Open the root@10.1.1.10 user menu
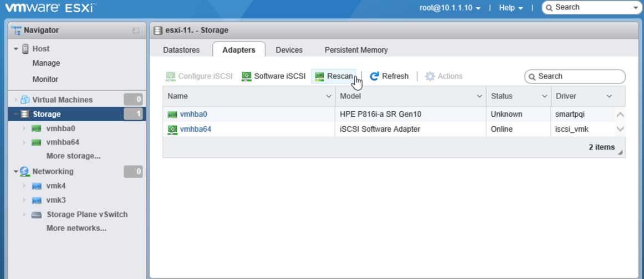This screenshot has height=279, width=644. [450, 8]
